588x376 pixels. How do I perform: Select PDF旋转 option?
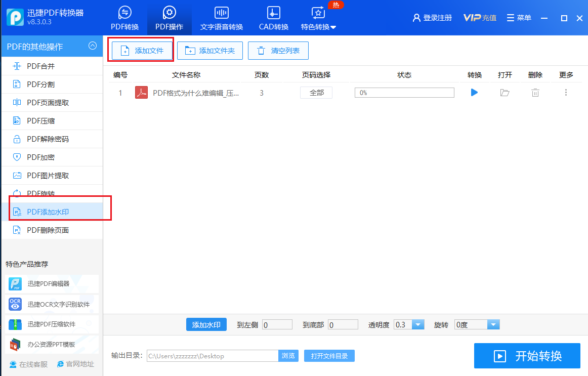(52, 193)
